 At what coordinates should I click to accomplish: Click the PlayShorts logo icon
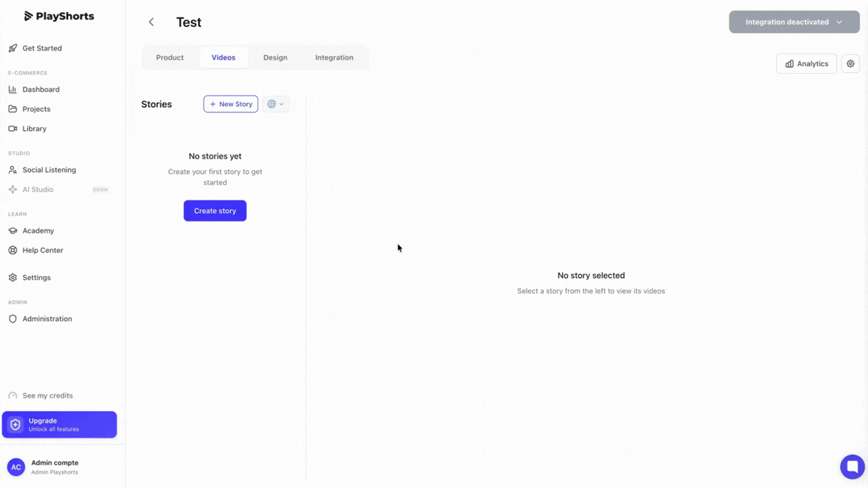click(29, 16)
